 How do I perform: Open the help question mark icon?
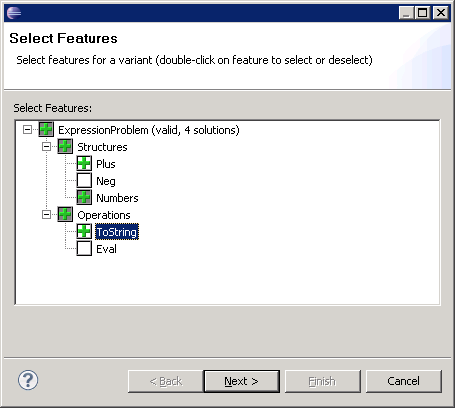coord(28,380)
